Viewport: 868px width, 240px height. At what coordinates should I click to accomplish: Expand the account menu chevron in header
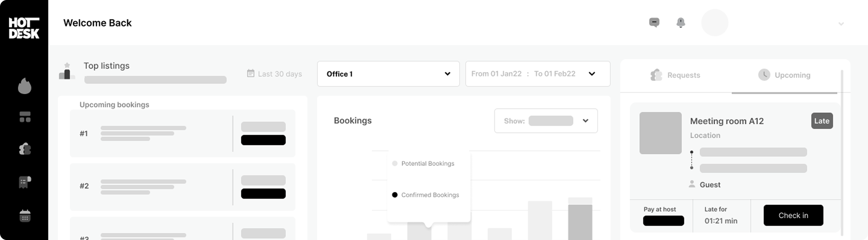pyautogui.click(x=841, y=24)
